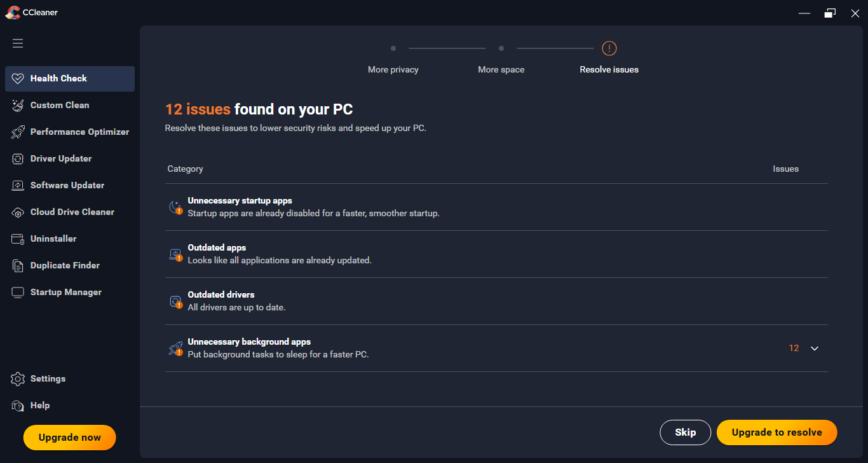Go to Uninstaller in the sidebar
Image resolution: width=868 pixels, height=463 pixels.
[x=53, y=239]
